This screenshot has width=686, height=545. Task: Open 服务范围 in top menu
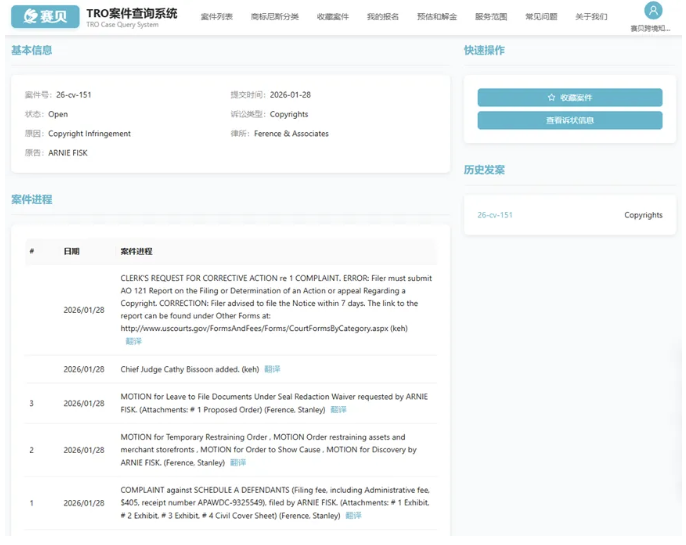click(x=490, y=17)
